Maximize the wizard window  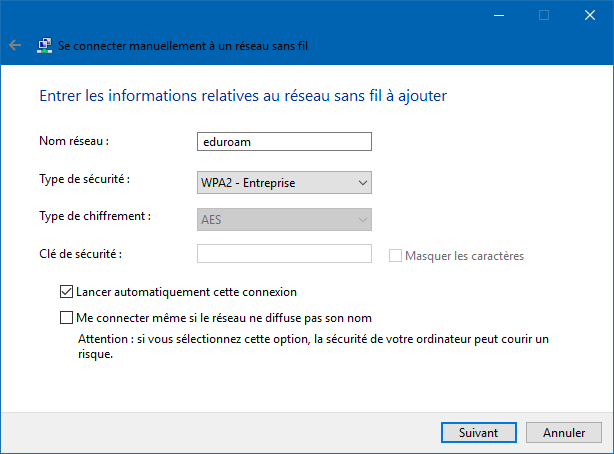(x=544, y=15)
